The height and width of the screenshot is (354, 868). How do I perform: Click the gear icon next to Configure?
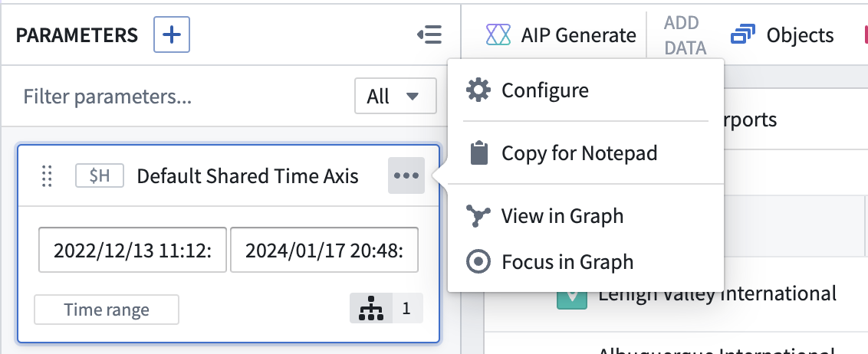pyautogui.click(x=478, y=90)
